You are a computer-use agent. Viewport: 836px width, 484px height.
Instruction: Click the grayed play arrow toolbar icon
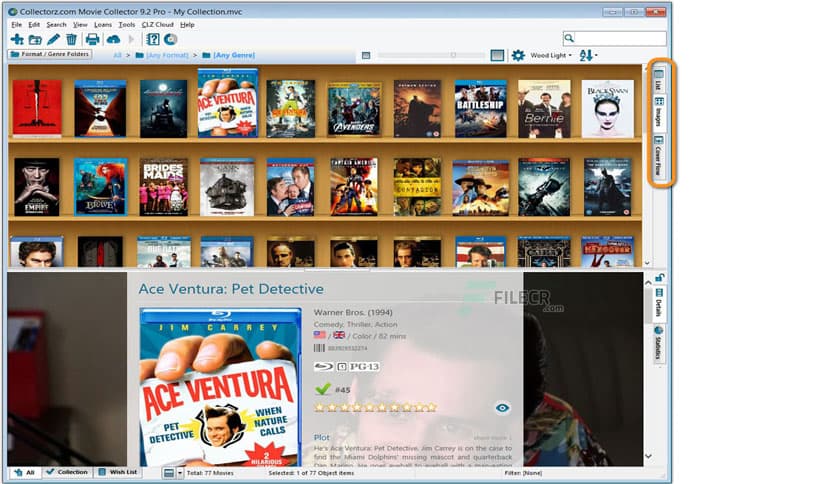[x=131, y=39]
